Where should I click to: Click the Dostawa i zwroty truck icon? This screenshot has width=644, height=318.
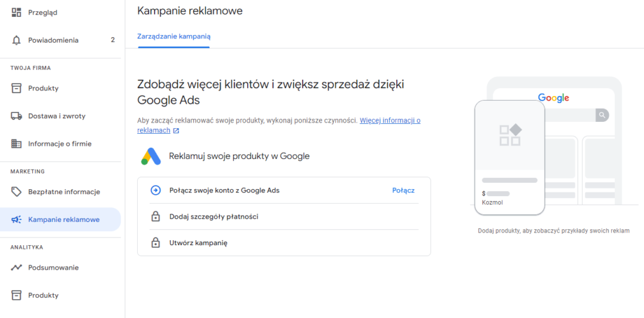(x=16, y=116)
